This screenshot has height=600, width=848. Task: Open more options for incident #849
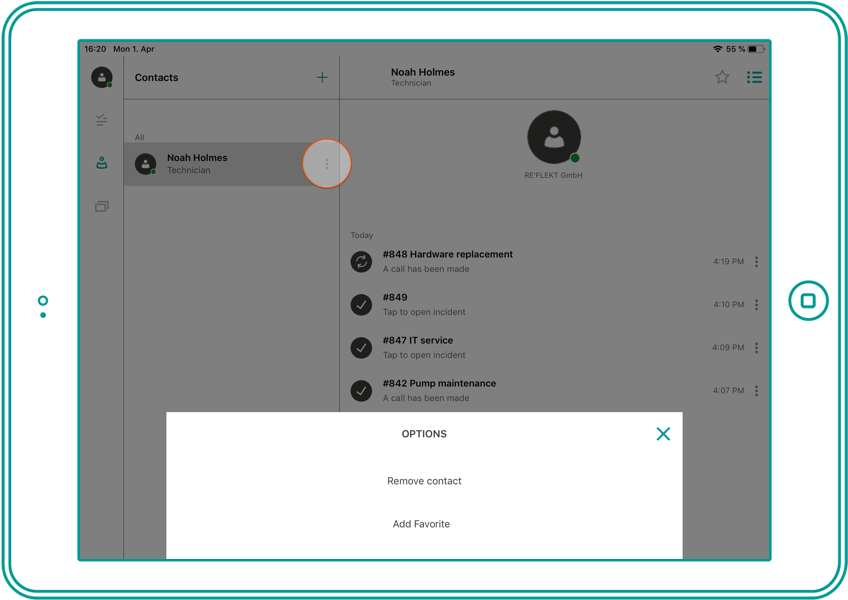pyautogui.click(x=756, y=305)
